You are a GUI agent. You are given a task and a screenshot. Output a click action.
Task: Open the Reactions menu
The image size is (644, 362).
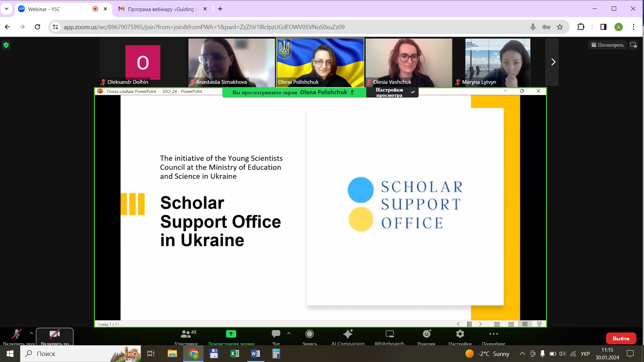pyautogui.click(x=427, y=337)
